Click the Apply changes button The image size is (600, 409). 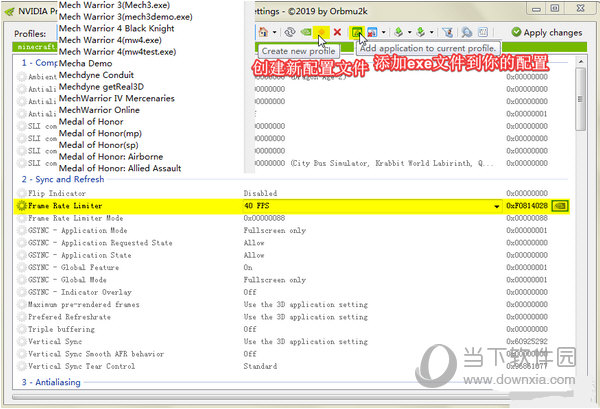pyautogui.click(x=547, y=33)
